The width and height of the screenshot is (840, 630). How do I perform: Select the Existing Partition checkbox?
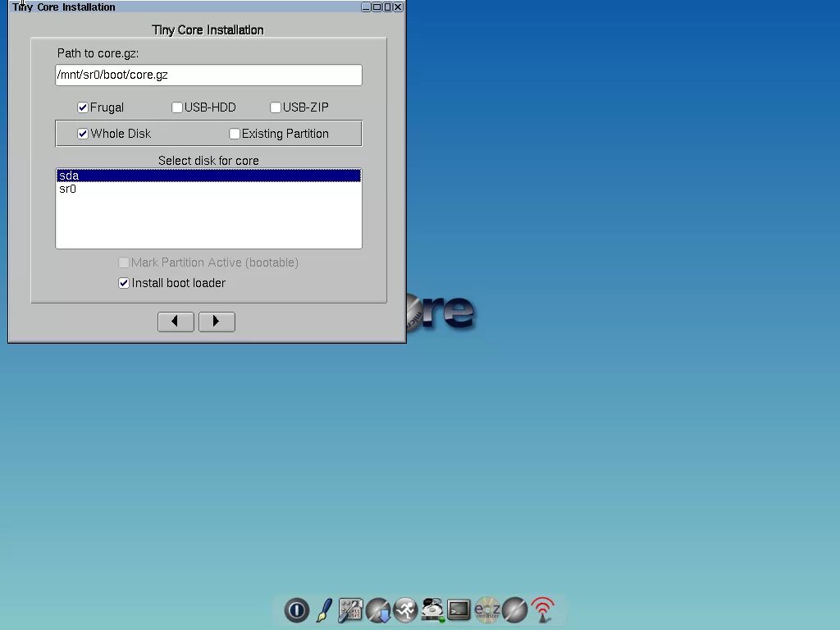[x=234, y=134]
